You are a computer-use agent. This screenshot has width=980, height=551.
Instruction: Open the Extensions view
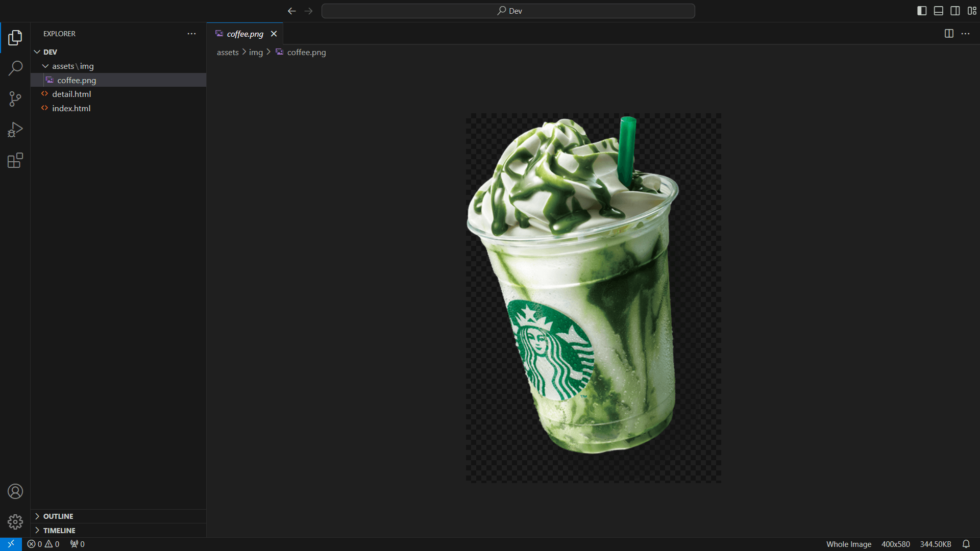15,161
